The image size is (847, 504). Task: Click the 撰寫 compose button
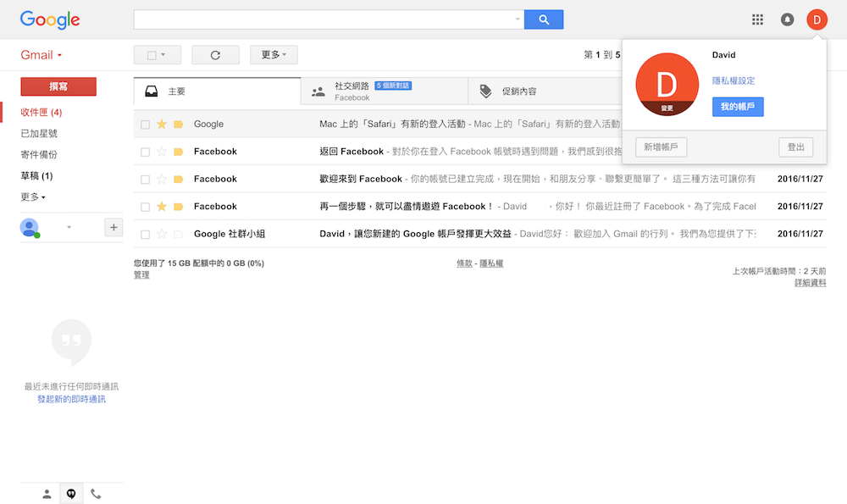click(x=58, y=86)
